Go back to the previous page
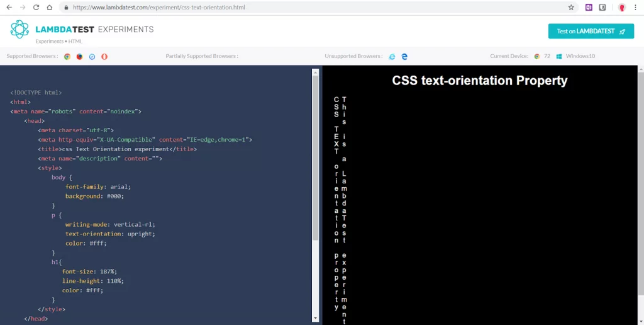The width and height of the screenshot is (644, 325). (9, 8)
